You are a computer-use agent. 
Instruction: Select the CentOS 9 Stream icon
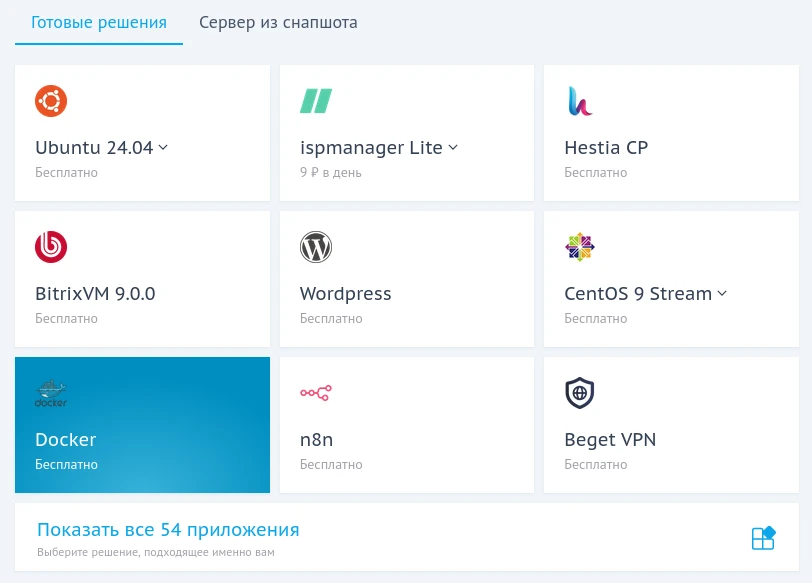pos(580,247)
